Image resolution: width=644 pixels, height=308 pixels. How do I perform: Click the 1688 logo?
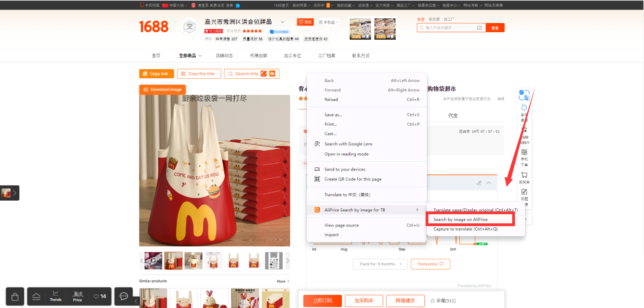click(154, 27)
